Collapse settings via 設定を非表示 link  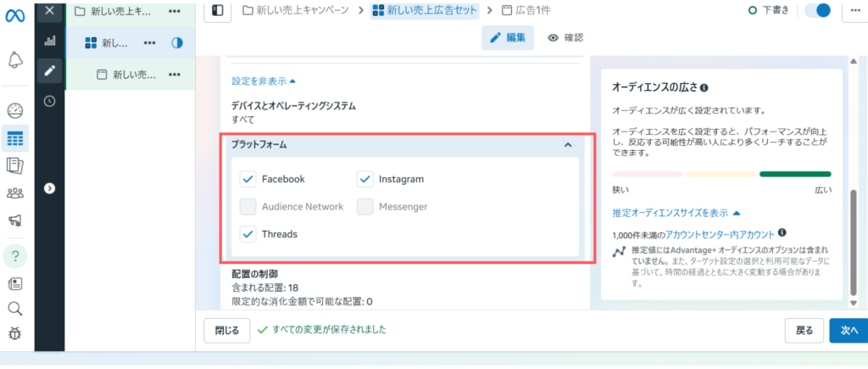click(x=264, y=81)
